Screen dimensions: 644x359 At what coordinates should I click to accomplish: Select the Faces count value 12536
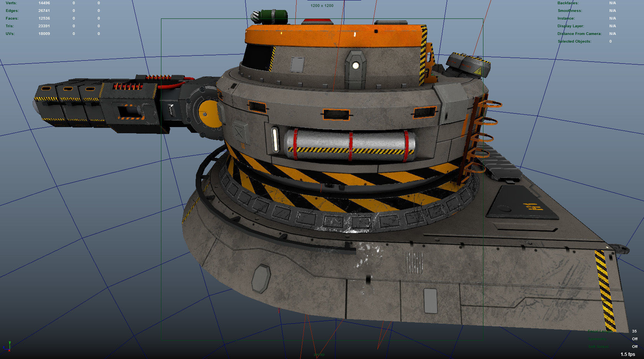click(x=44, y=18)
